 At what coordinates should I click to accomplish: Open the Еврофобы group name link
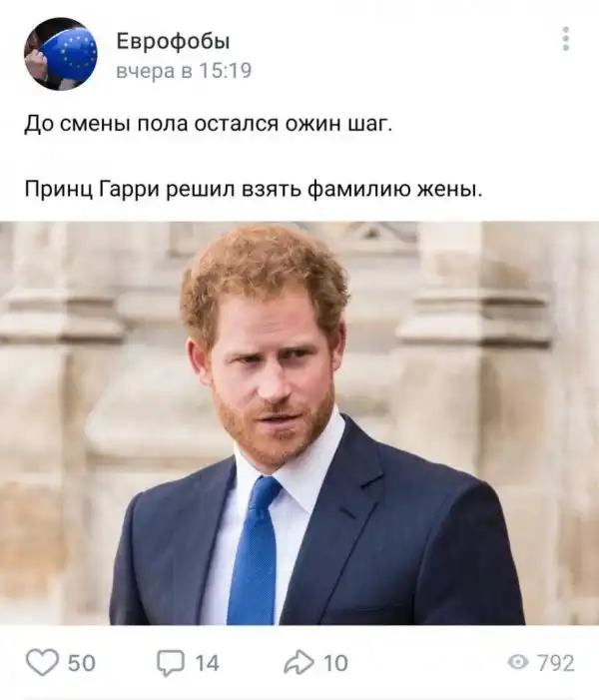coord(173,42)
